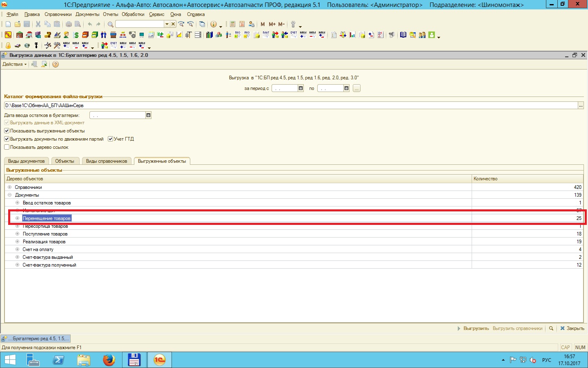Click the ПЛАТ payment order icon
The image size is (588, 368).
click(x=266, y=35)
